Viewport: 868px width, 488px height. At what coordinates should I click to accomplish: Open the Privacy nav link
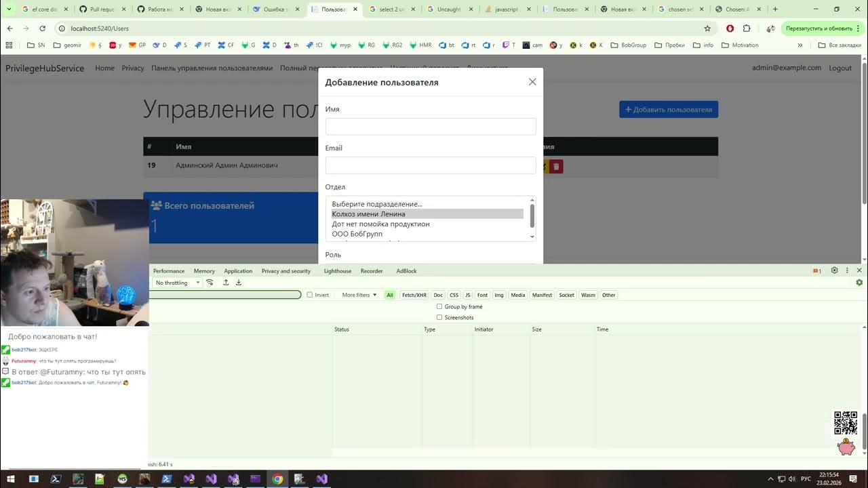click(x=133, y=68)
